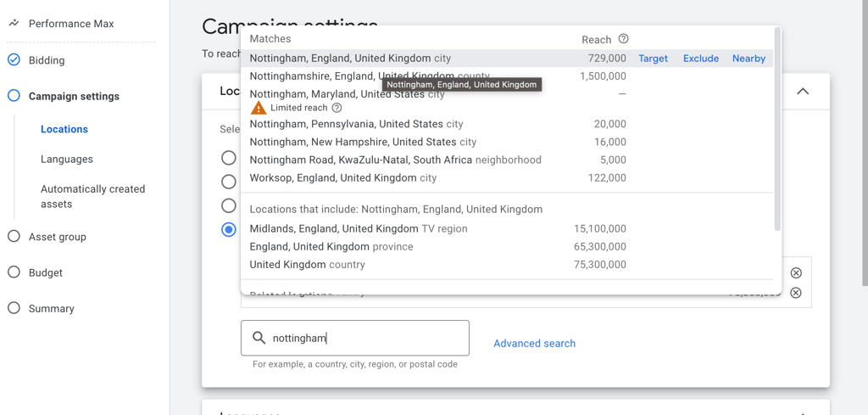Open the Asset group step
Viewport: 868px width, 415px height.
pyautogui.click(x=58, y=237)
